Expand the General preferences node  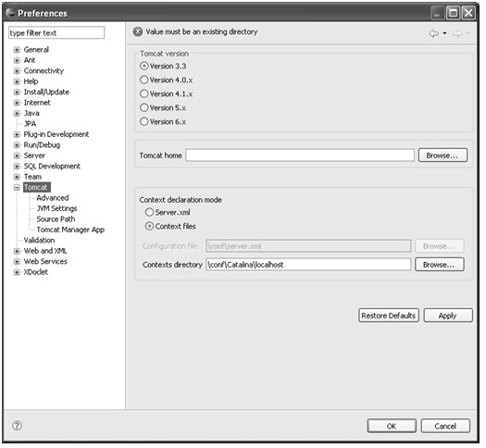click(17, 50)
